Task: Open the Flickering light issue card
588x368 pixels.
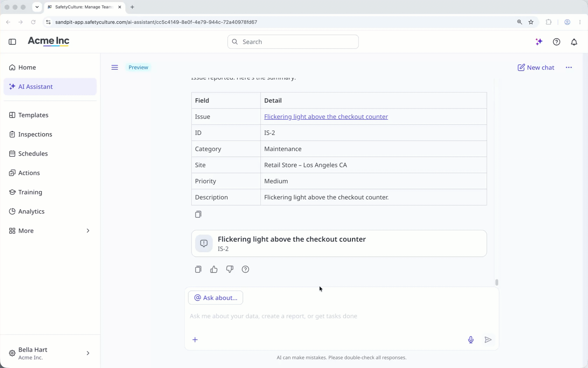Action: 339,243
